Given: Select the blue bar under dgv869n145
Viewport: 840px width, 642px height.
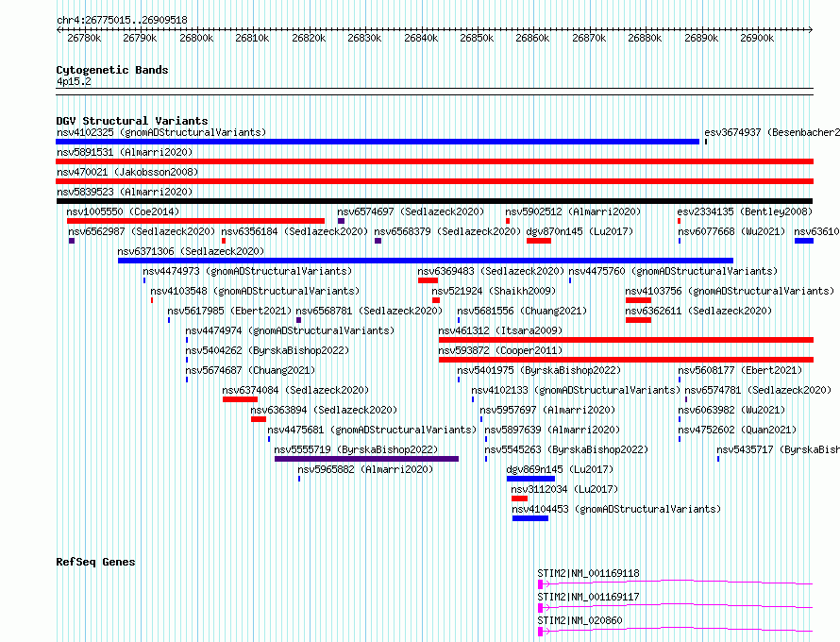Looking at the screenshot, I should pos(530,479).
